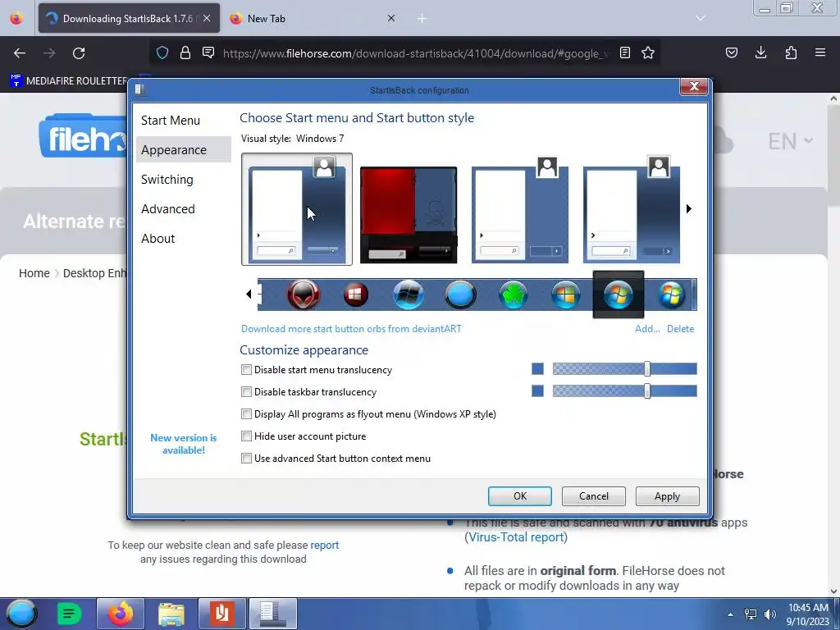This screenshot has width=840, height=630.
Task: Open network status icon in system tray
Action: (751, 614)
